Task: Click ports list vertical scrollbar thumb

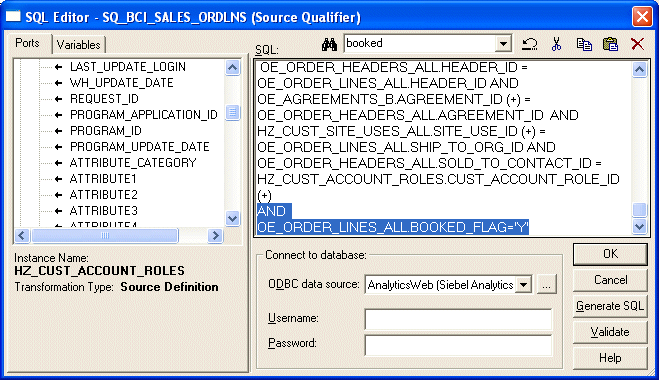Action: coord(232,113)
